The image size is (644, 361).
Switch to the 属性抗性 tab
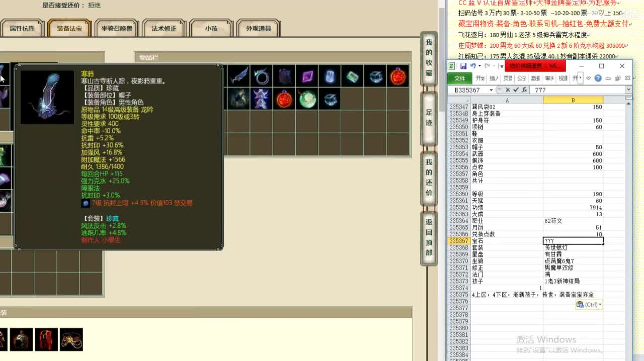pos(22,29)
